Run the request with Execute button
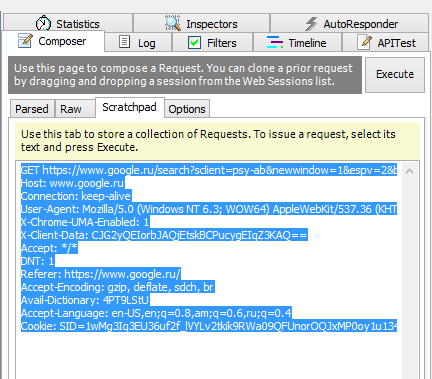 pyautogui.click(x=395, y=74)
